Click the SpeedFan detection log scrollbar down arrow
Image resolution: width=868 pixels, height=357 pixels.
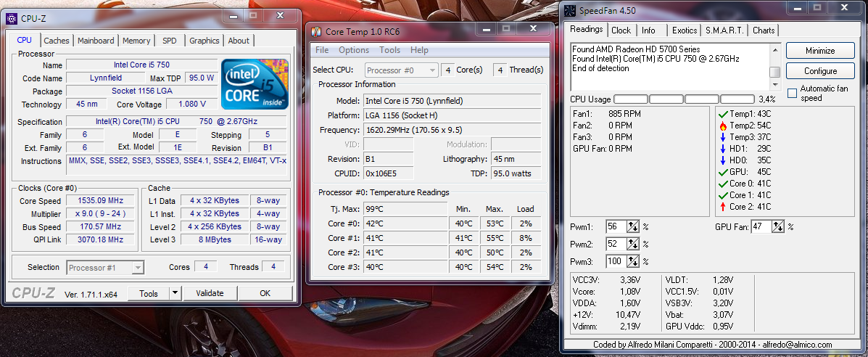pyautogui.click(x=775, y=84)
